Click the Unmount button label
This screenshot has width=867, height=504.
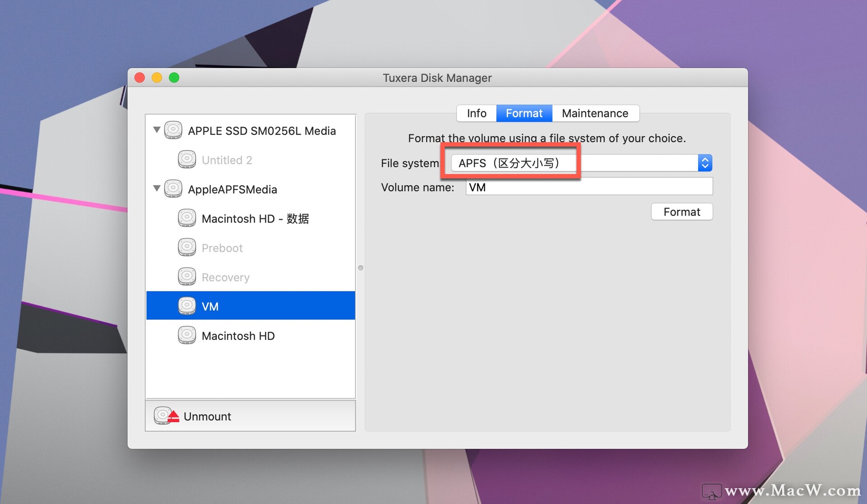click(207, 416)
